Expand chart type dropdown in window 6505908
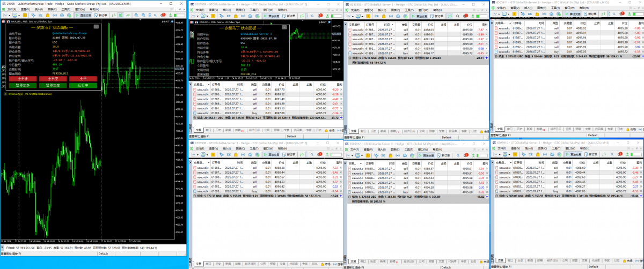This screenshot has width=644, height=269. (x=197, y=155)
